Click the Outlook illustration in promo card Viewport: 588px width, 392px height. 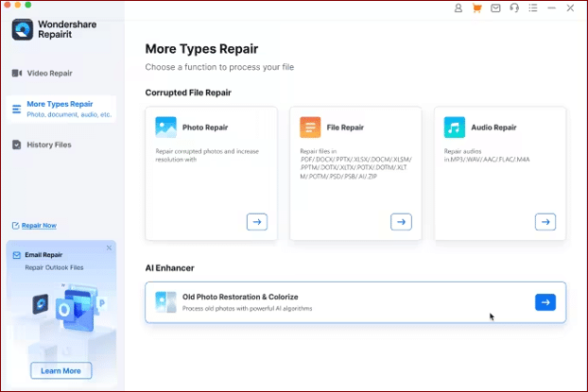70,307
